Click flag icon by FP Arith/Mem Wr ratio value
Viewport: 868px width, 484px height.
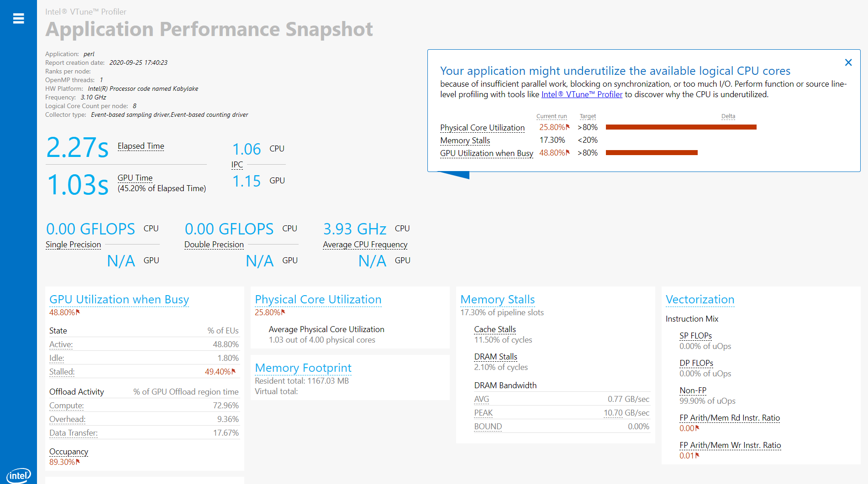click(697, 455)
